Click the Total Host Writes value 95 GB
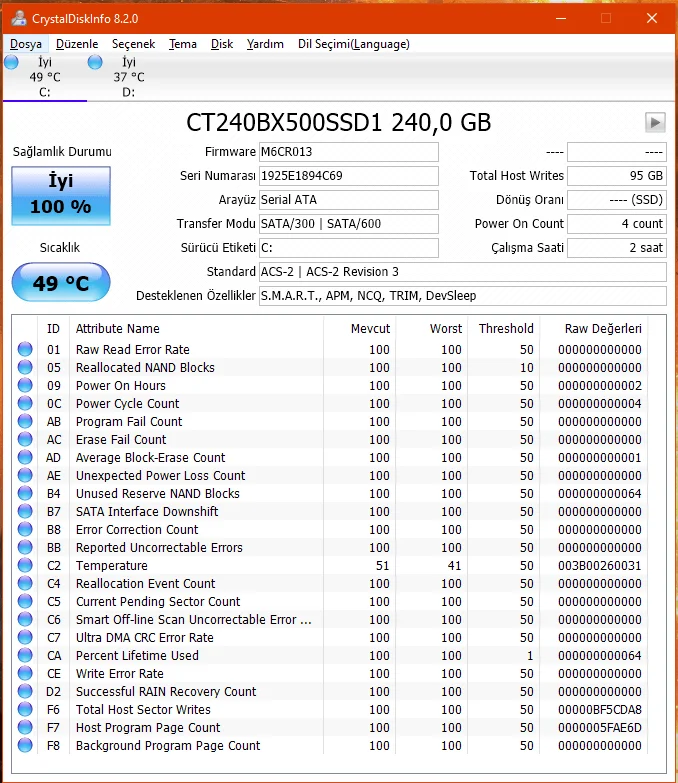Viewport: 678px width, 783px height. point(617,176)
